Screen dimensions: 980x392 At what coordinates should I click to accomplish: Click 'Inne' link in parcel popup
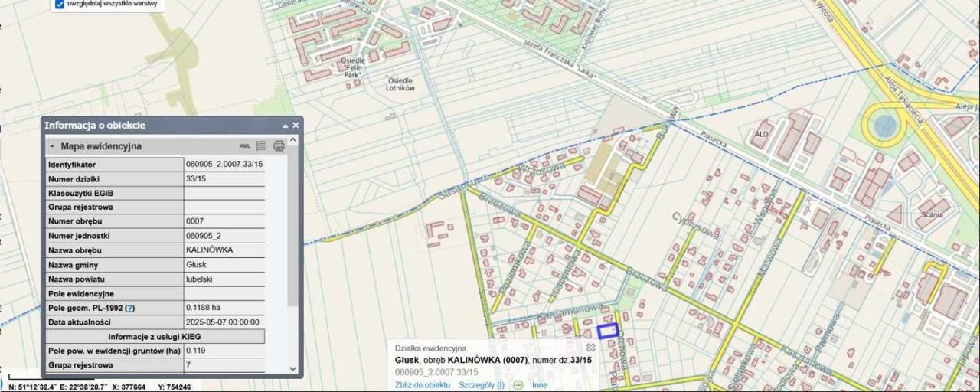click(540, 384)
